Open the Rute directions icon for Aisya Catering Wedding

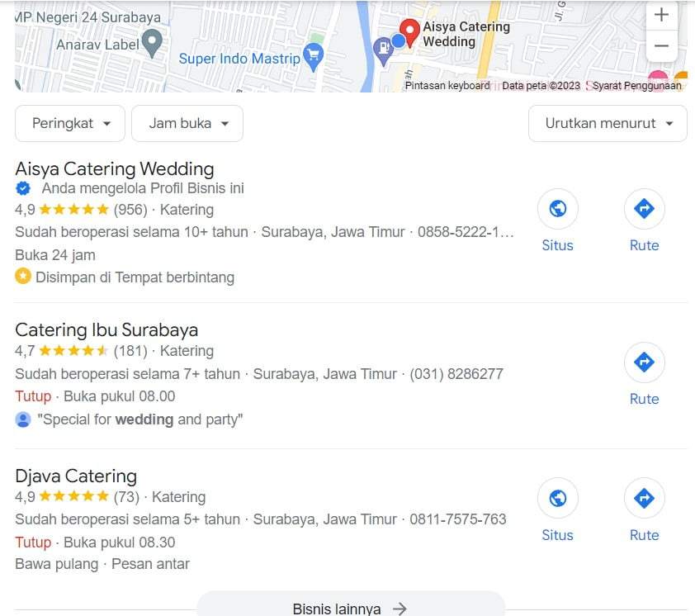pos(644,209)
